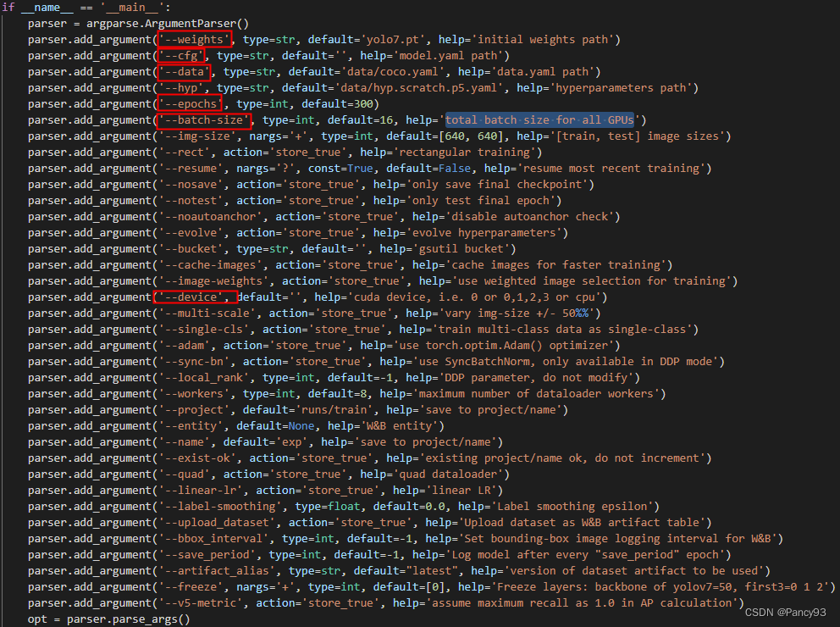Click the '--resume' argument name
The image size is (840, 627).
pyautogui.click(x=191, y=169)
